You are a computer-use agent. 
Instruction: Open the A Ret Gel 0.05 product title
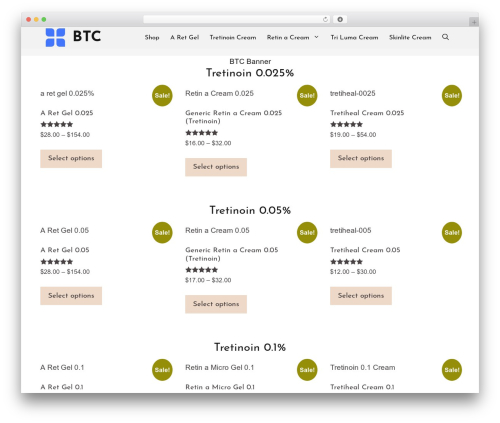pyautogui.click(x=65, y=250)
